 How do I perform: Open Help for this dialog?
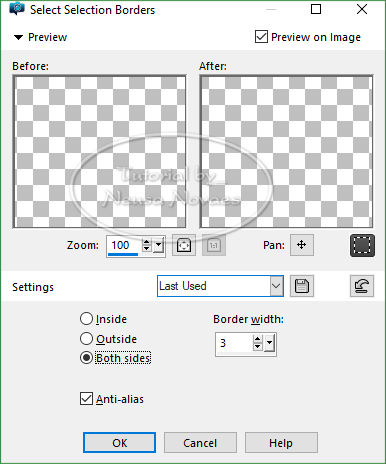tap(281, 443)
